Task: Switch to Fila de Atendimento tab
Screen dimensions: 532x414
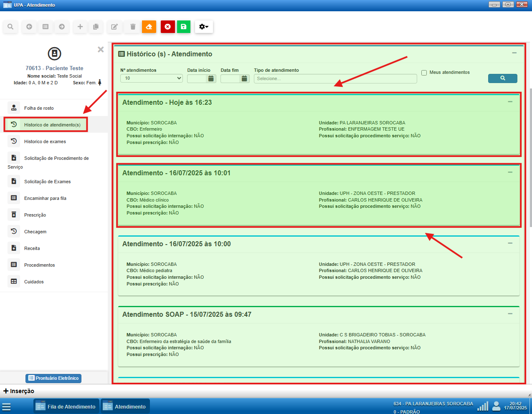Action: pyautogui.click(x=66, y=406)
